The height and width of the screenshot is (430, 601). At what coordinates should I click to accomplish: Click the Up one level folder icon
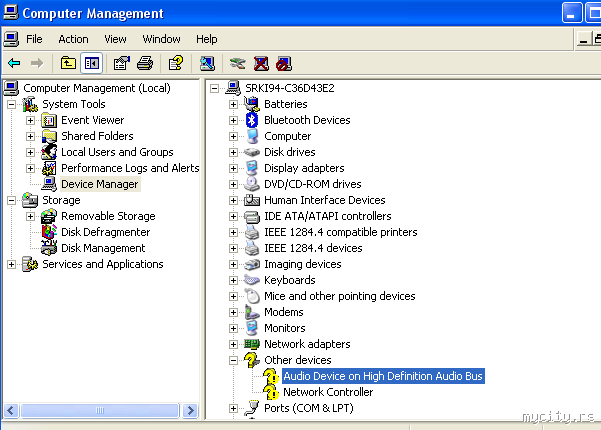pyautogui.click(x=68, y=63)
